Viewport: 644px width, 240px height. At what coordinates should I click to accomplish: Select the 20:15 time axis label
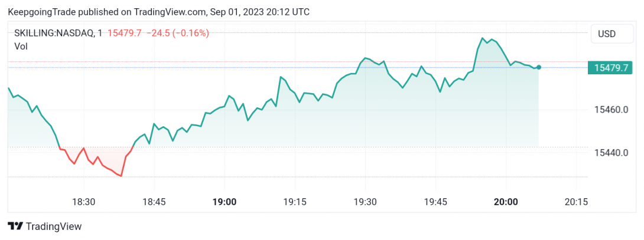[576, 202]
